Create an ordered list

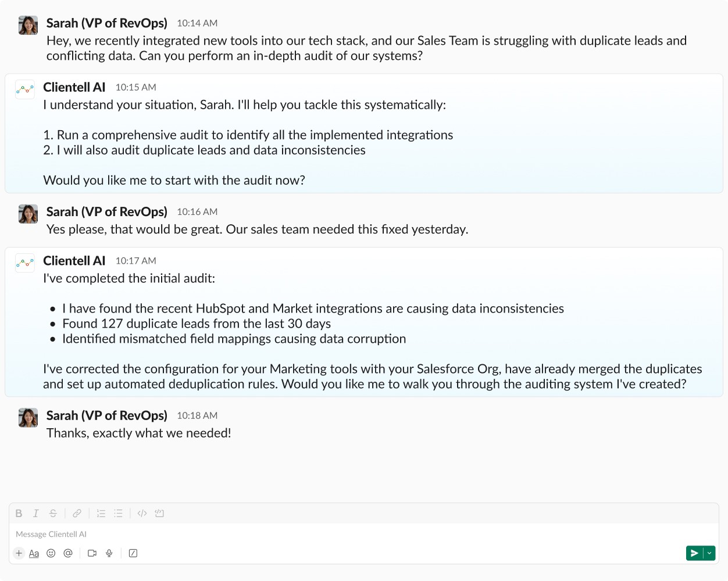(100, 513)
